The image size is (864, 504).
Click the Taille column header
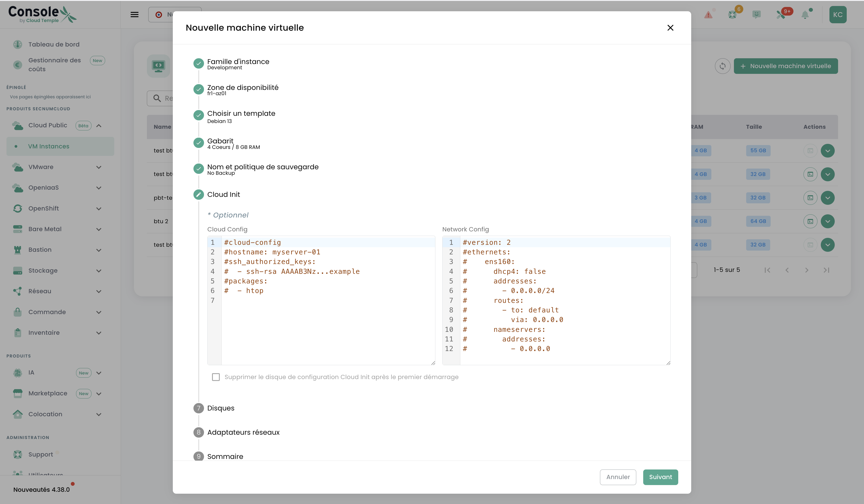tap(754, 127)
